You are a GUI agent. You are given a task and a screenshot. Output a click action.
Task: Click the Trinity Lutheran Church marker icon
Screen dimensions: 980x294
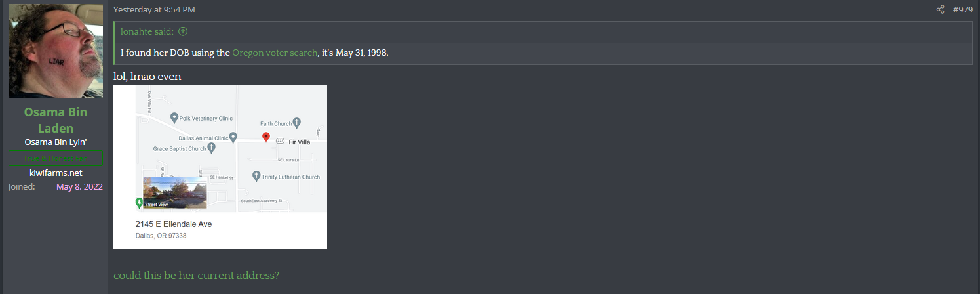point(257,176)
